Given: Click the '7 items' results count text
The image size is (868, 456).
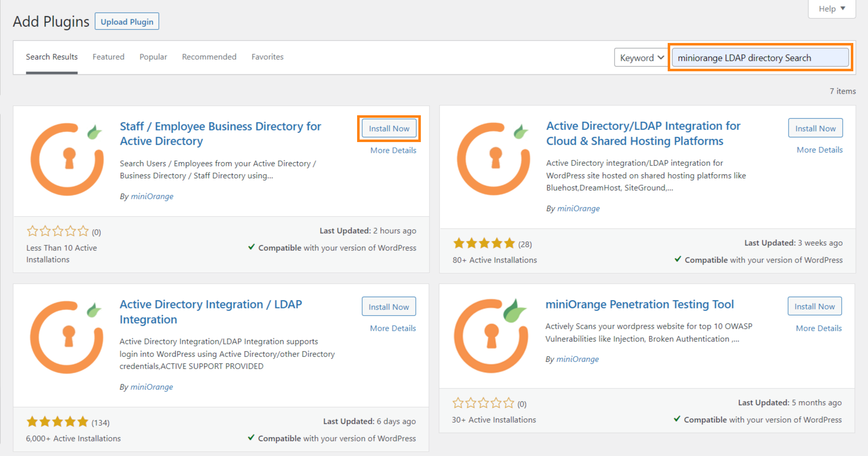Looking at the screenshot, I should (x=842, y=91).
